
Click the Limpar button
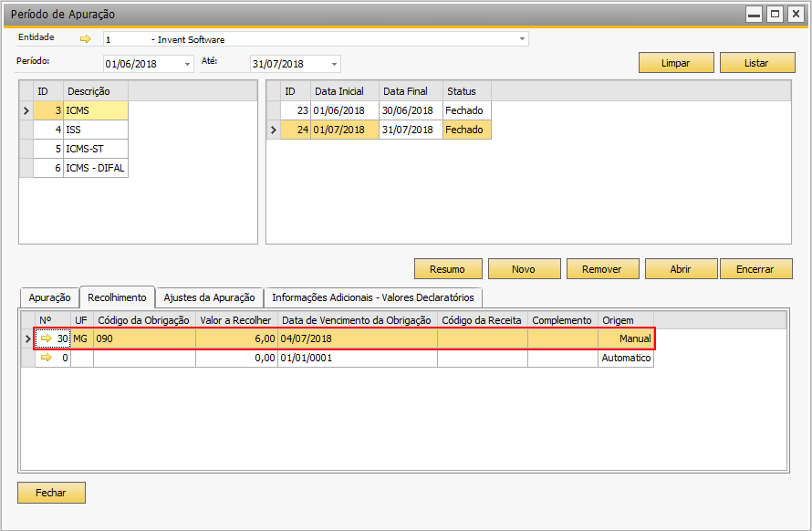point(676,63)
